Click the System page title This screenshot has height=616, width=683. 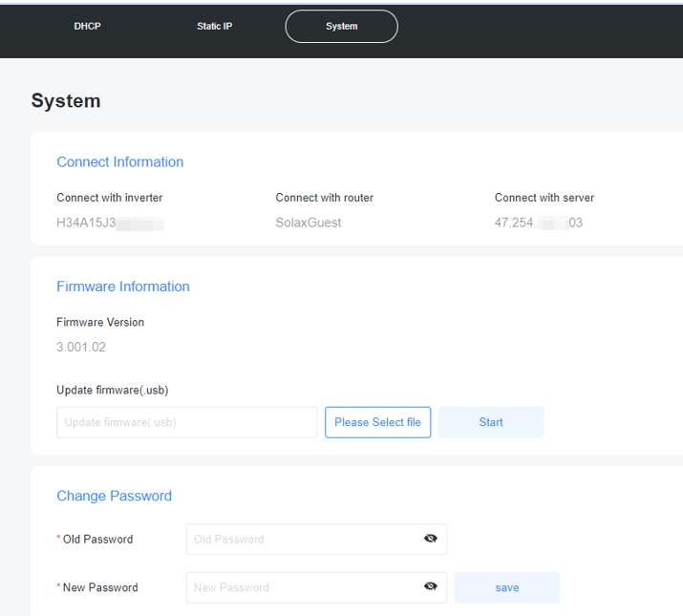point(65,101)
